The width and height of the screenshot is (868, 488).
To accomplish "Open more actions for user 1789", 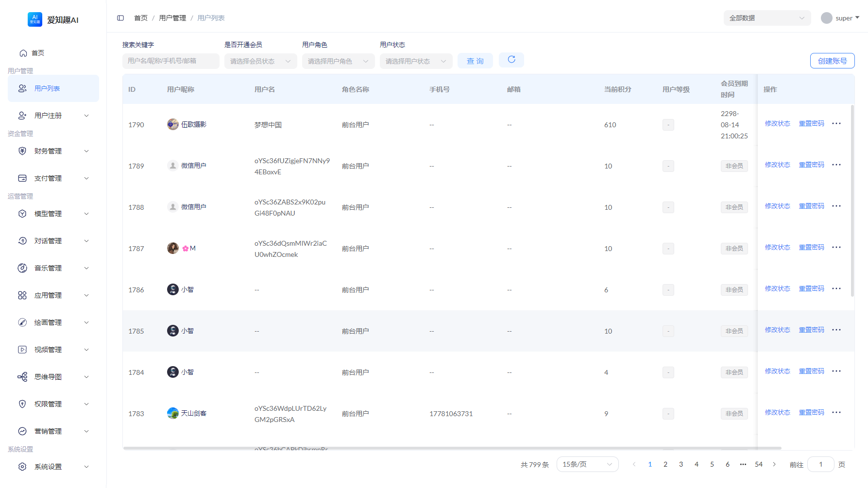I will (x=836, y=165).
